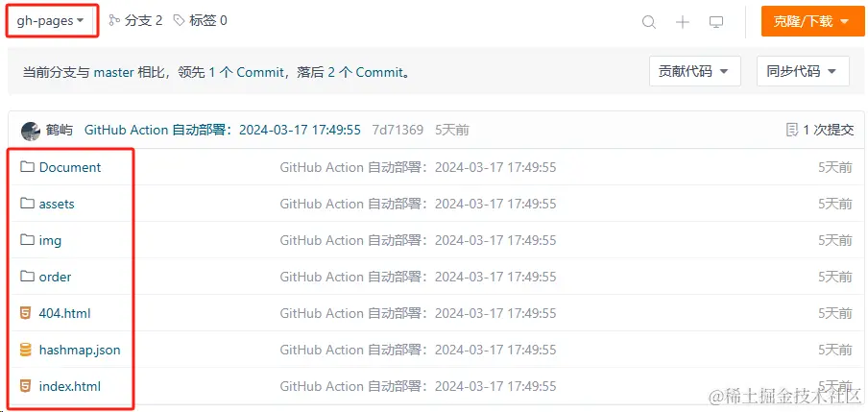This screenshot has width=868, height=412.
Task: Click the hashmap.json database icon
Action: 25,350
